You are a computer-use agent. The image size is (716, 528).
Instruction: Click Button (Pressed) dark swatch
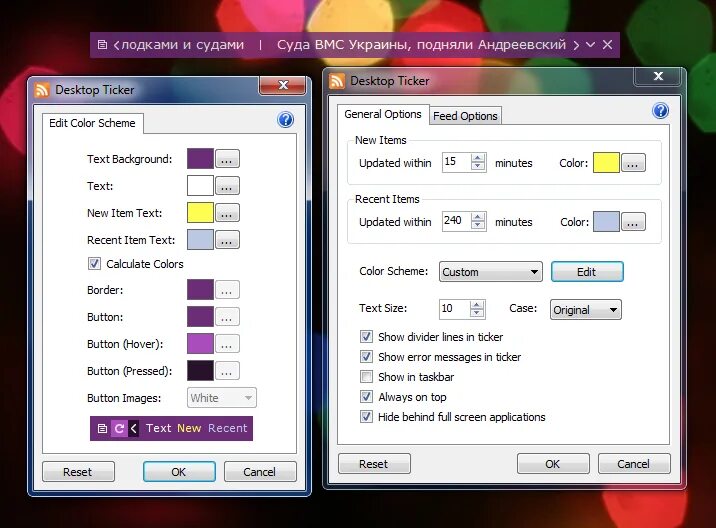[200, 370]
